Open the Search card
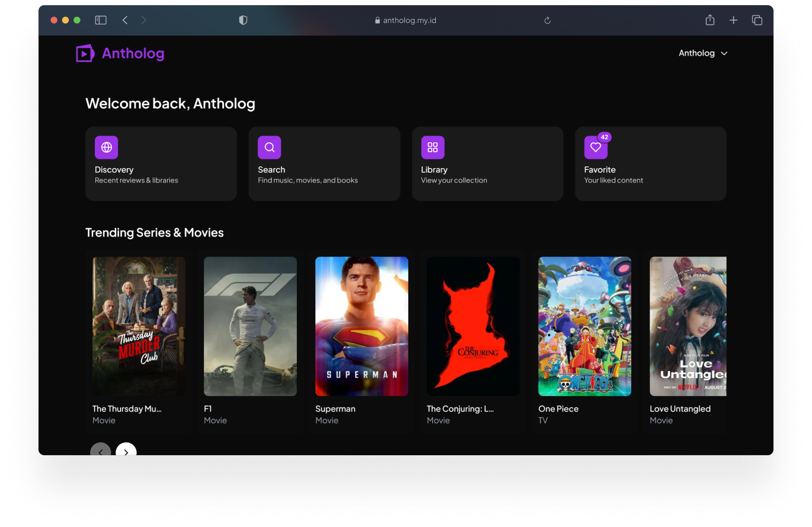The width and height of the screenshot is (812, 527). (x=324, y=164)
